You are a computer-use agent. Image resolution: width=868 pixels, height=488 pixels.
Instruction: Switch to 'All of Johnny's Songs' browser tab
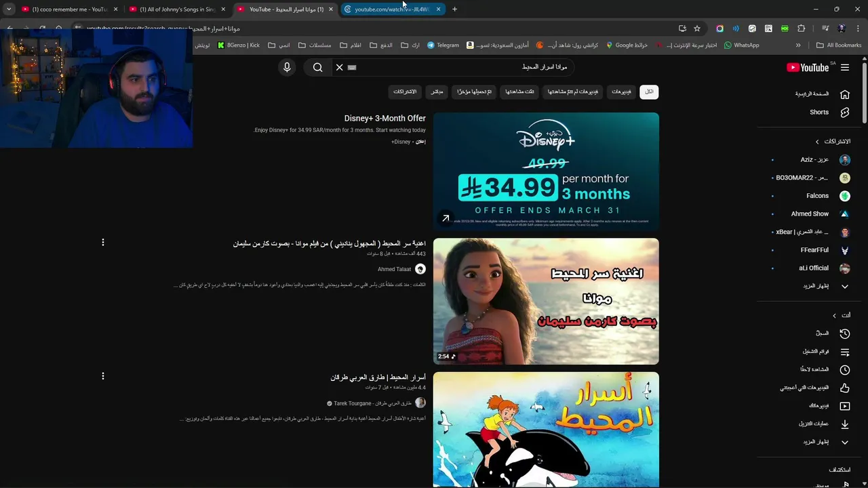pos(178,9)
